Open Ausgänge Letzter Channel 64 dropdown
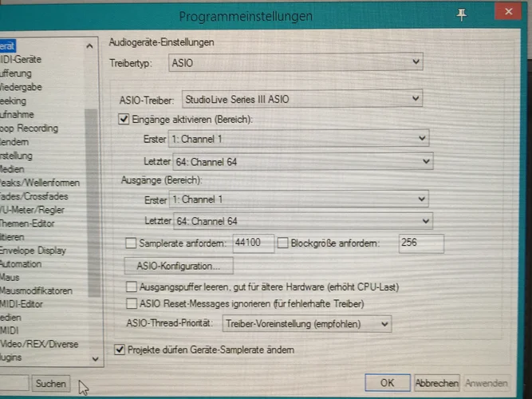The image size is (532, 399). 302,221
